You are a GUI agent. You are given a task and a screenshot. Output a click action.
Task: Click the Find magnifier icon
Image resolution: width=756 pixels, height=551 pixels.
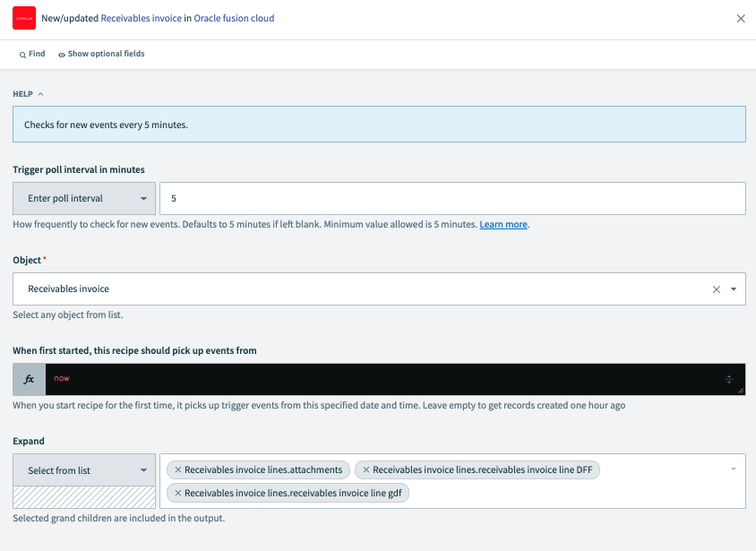pos(22,55)
